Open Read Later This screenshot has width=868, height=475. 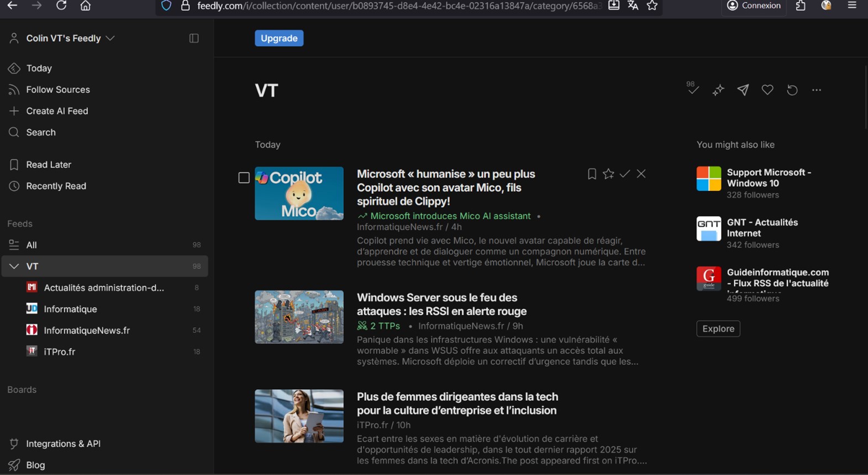(48, 164)
